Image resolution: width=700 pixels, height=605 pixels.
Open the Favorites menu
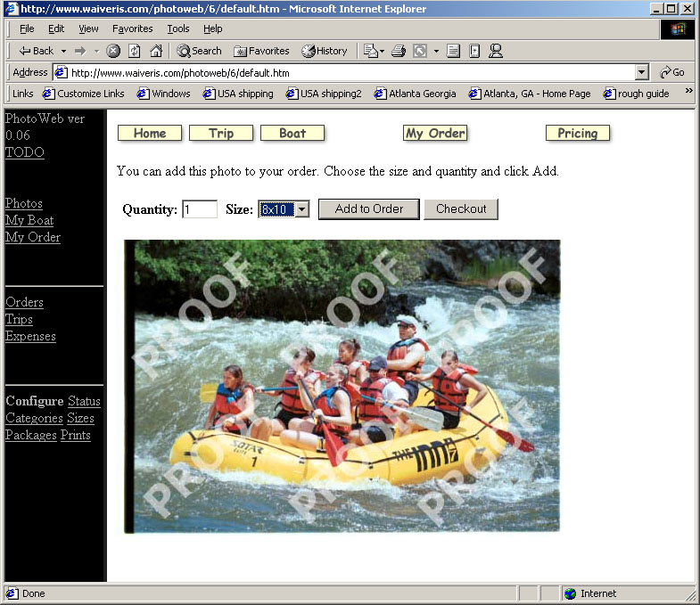coord(133,29)
